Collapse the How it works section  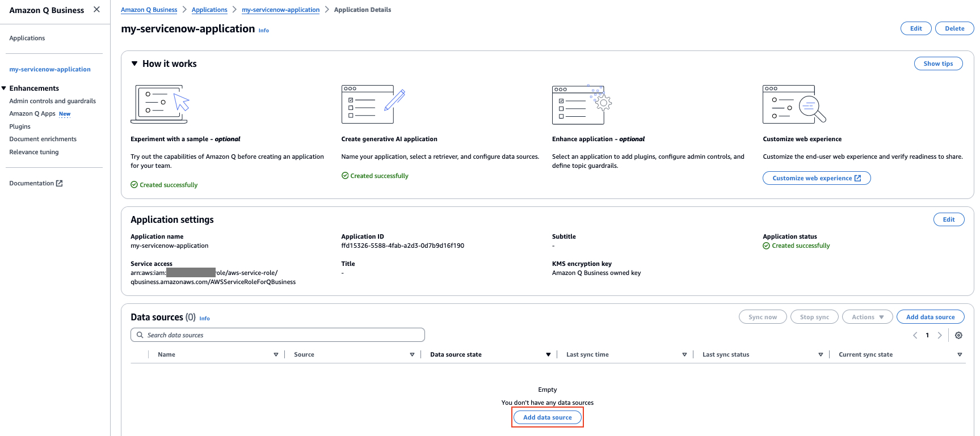[134, 64]
